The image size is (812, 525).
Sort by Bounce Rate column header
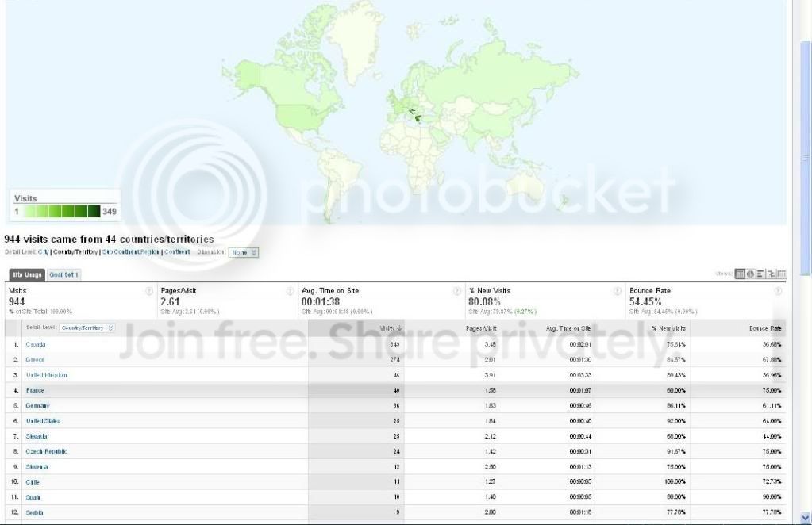(x=765, y=328)
